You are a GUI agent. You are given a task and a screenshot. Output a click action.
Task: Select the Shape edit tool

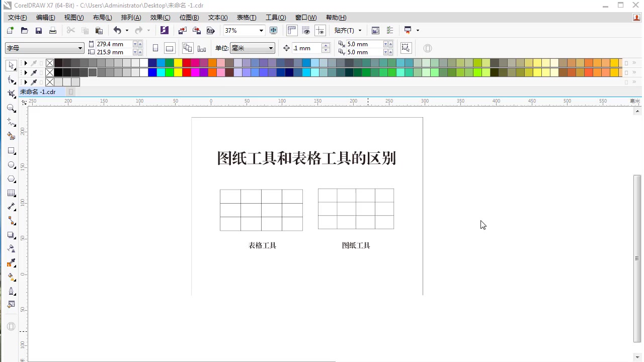coord(11,79)
